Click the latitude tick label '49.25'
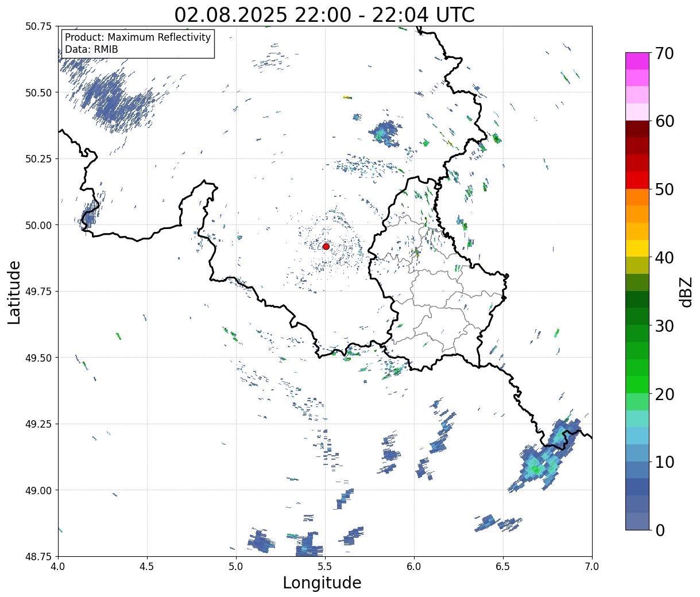The image size is (700, 597). click(x=38, y=424)
